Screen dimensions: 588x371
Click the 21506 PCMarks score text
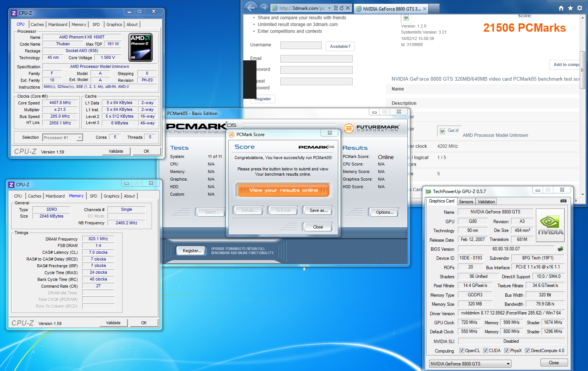pyautogui.click(x=524, y=28)
